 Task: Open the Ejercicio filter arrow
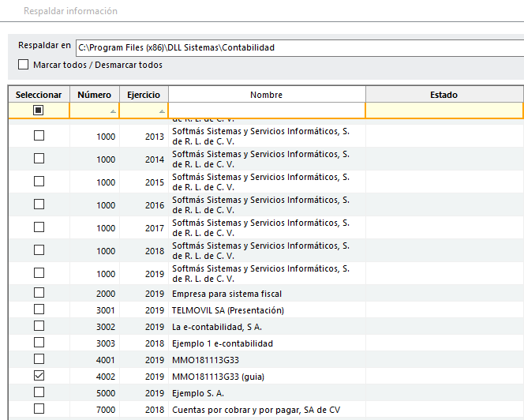(162, 112)
